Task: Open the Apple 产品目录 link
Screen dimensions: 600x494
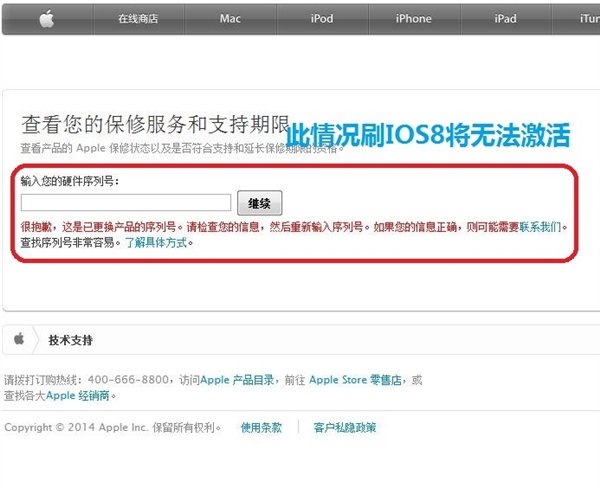Action: 237,380
